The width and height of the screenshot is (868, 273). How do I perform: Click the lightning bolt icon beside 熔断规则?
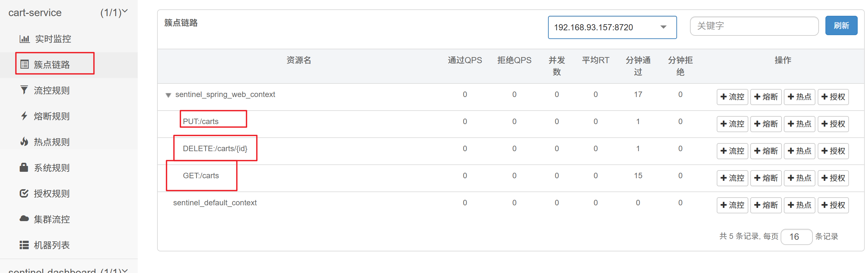coord(24,116)
